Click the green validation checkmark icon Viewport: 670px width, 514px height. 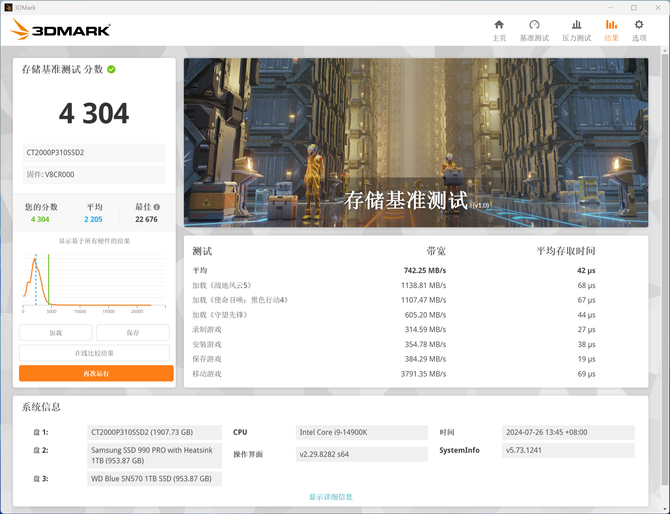[111, 69]
